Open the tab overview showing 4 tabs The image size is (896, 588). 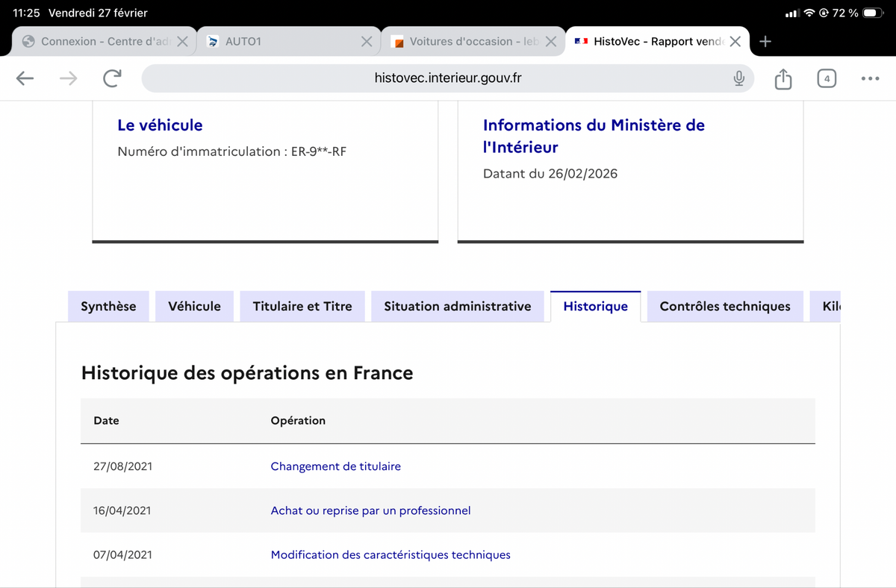(827, 78)
